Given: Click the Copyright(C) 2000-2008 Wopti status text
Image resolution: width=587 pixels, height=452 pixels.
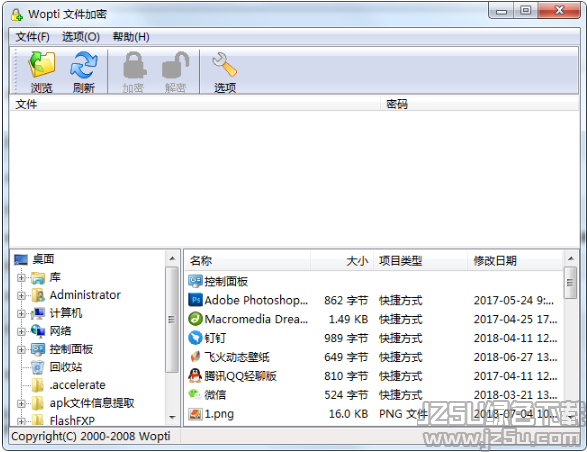Looking at the screenshot, I should (91, 436).
